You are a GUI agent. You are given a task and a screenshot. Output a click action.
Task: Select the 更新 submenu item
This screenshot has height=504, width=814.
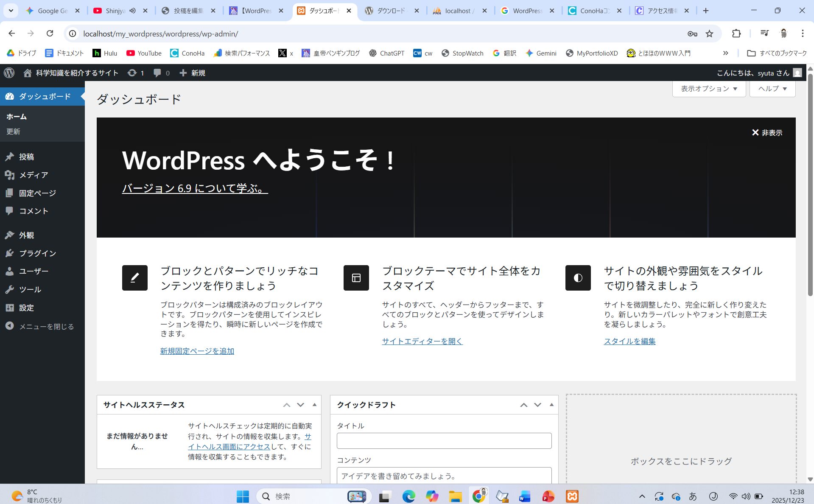13,132
